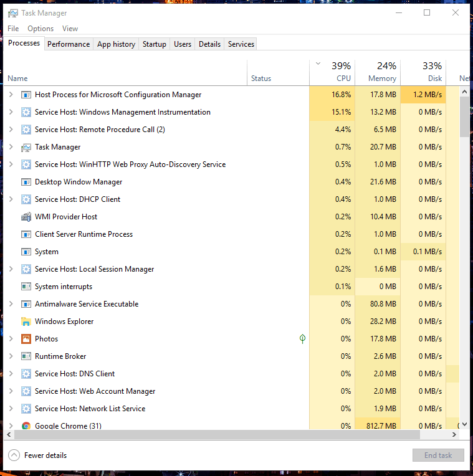Open the Startup tab
Screen dimensions: 473x476
tap(154, 44)
